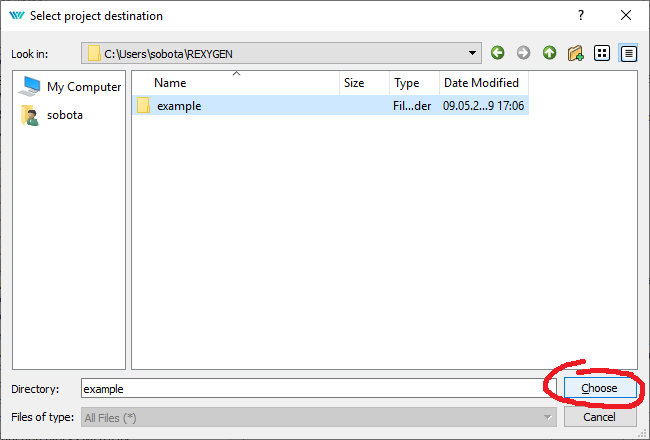Click the Fil...der type cell
Viewport: 650px width, 440px height.
point(412,106)
